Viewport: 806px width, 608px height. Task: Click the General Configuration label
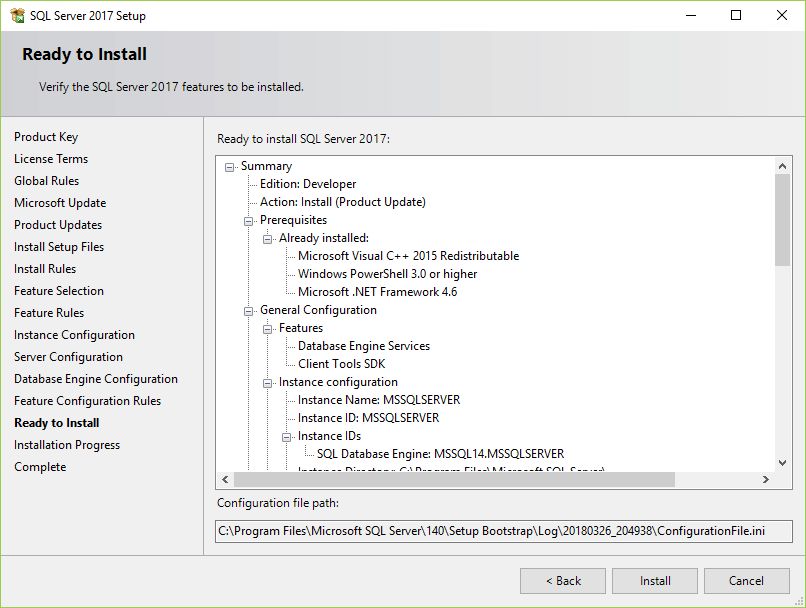(x=318, y=310)
